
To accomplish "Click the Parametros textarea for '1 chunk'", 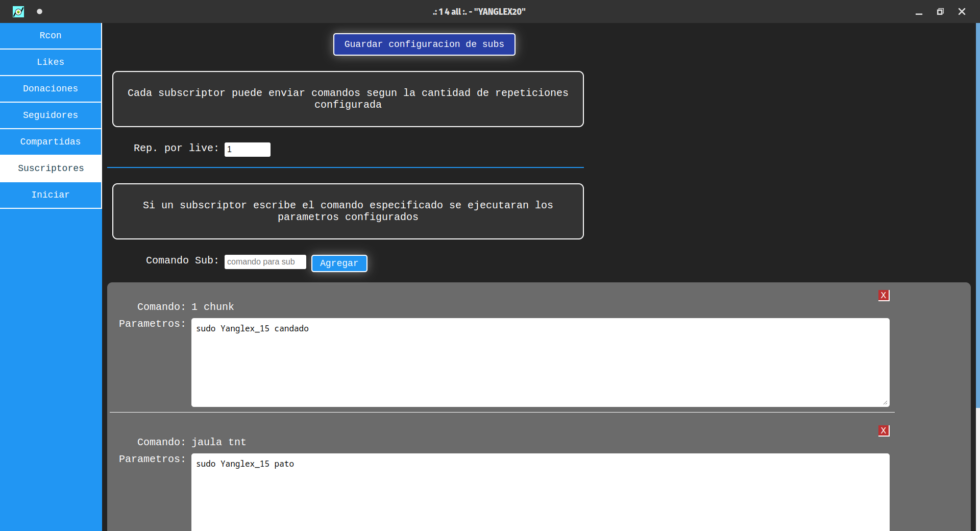I will tap(540, 363).
